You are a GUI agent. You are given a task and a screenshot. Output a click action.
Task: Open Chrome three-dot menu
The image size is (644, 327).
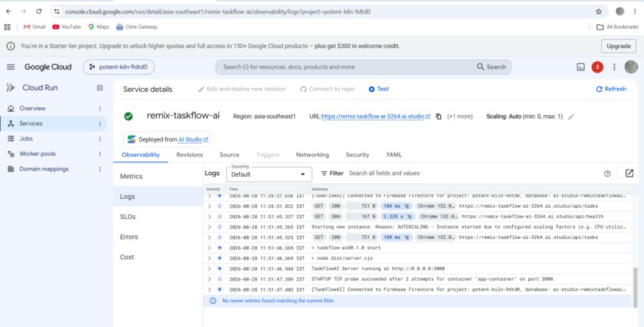[634, 11]
